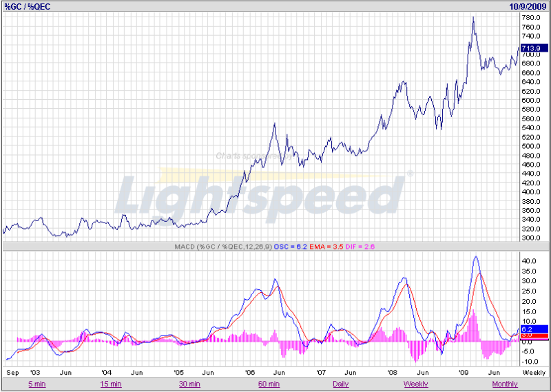Click the OSC = 6.2 readout
This screenshot has width=551, height=392.
tap(290, 247)
